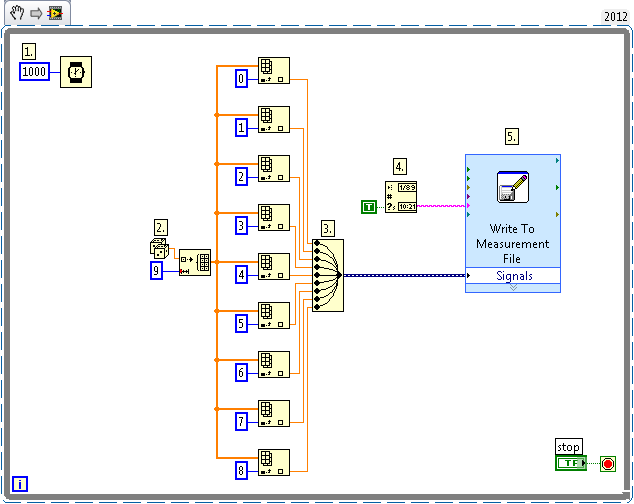Click the VI snippet icon in header
Screen dimensions: 634x504
pos(55,14)
